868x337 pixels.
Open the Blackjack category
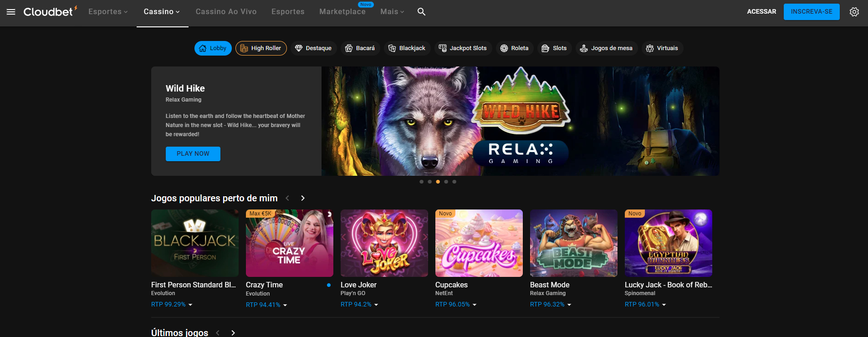tap(407, 48)
